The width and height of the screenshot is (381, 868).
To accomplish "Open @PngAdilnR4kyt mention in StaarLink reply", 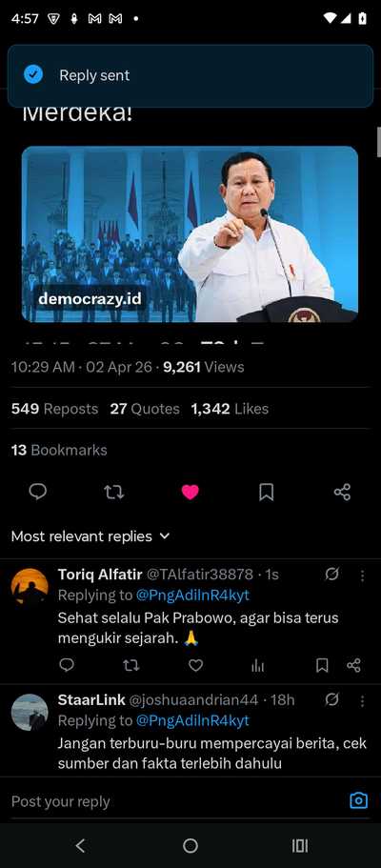I will pyautogui.click(x=192, y=720).
